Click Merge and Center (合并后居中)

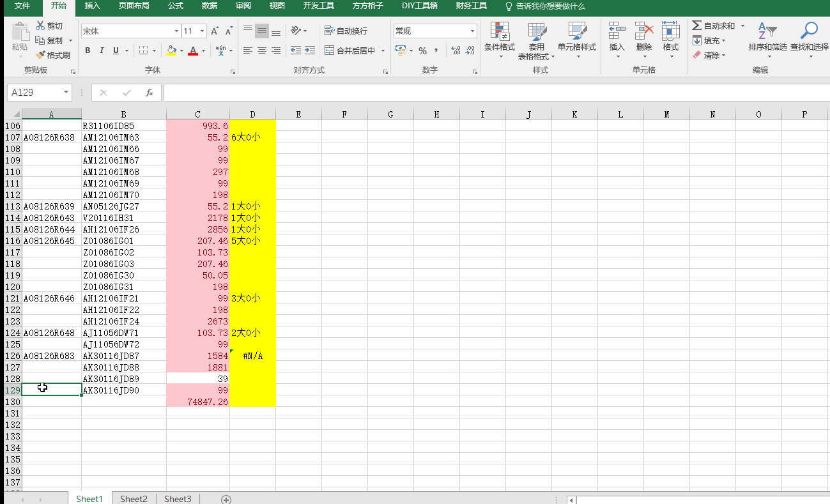point(350,50)
